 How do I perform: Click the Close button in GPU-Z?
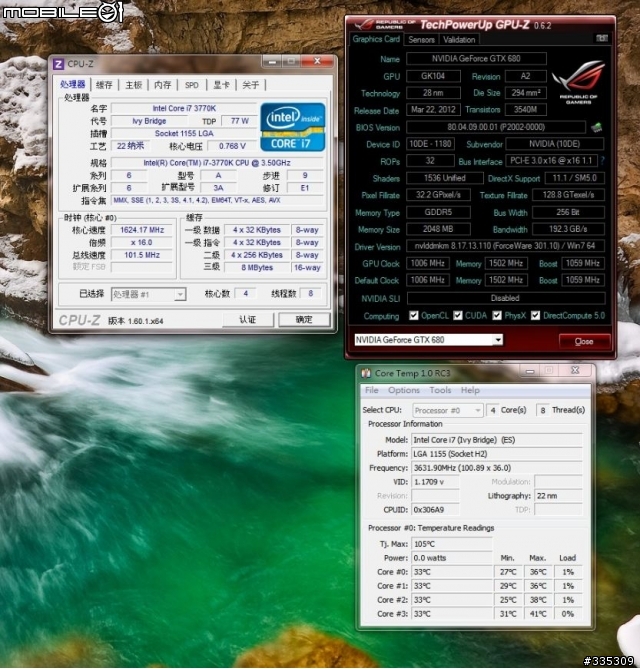point(584,341)
